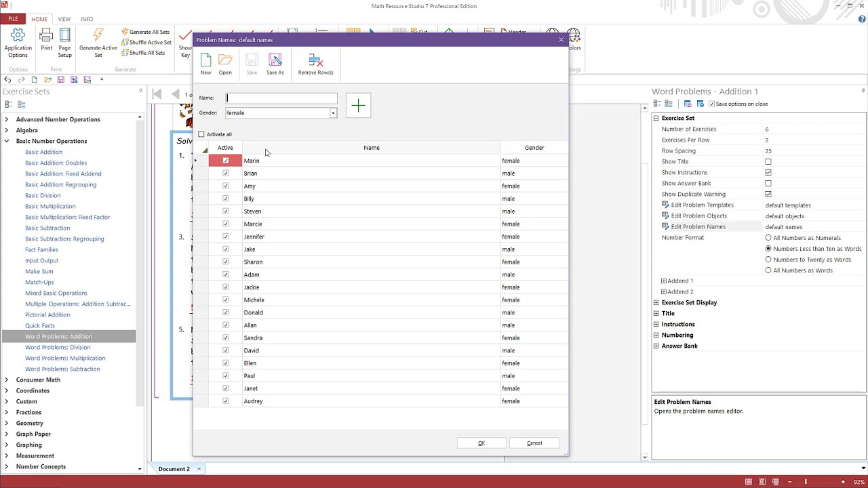Select the HOME ribbon tab
Screen dimensions: 868x488
(x=39, y=19)
